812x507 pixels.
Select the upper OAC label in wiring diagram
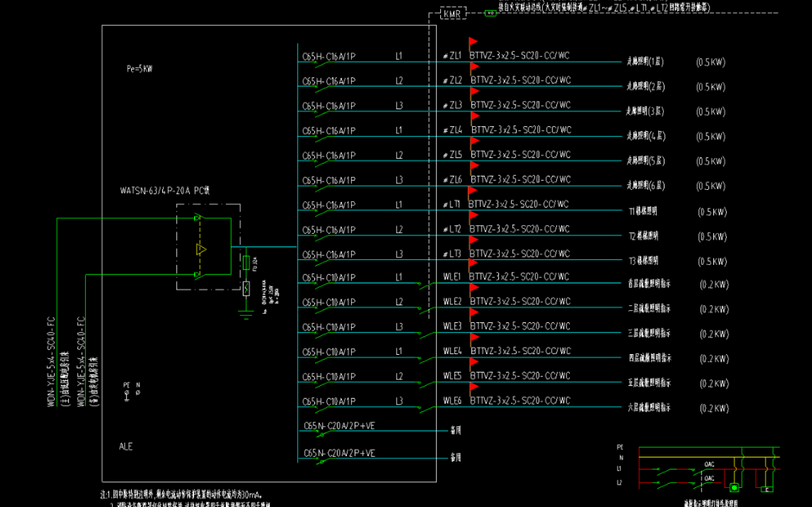pos(710,464)
